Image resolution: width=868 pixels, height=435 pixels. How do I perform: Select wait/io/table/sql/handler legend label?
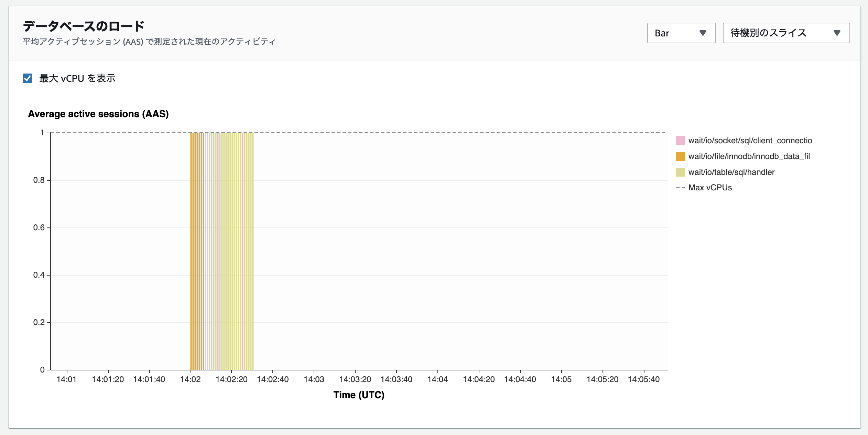click(x=731, y=172)
